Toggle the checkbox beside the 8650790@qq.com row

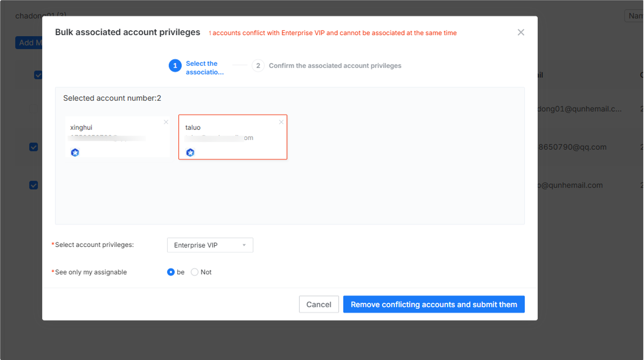coord(34,147)
